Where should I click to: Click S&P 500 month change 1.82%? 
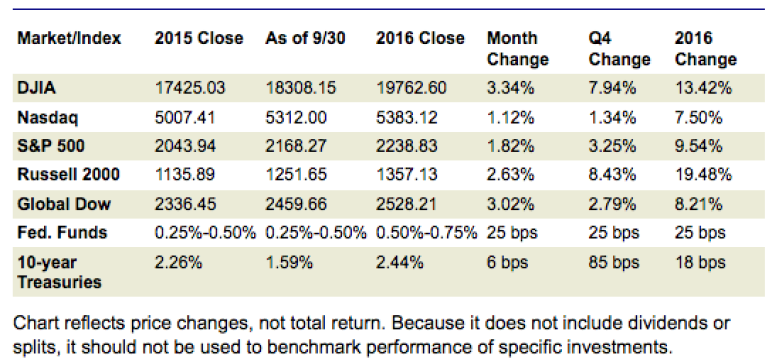511,146
